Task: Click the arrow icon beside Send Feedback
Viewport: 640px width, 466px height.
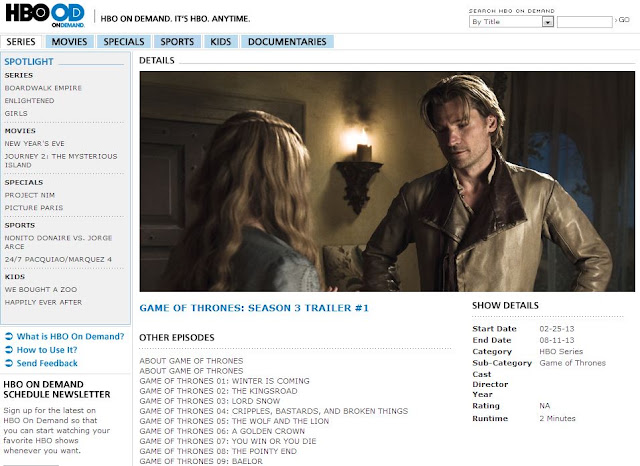Action: [9, 363]
